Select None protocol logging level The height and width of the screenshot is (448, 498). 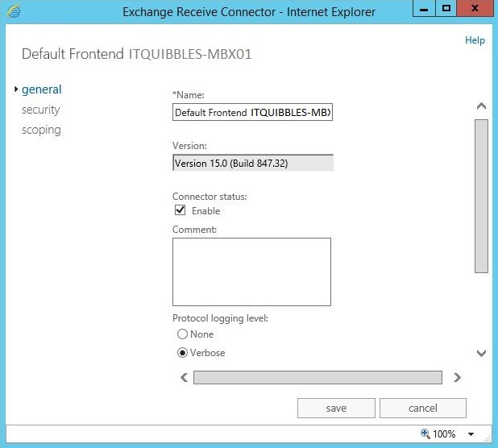click(x=182, y=334)
